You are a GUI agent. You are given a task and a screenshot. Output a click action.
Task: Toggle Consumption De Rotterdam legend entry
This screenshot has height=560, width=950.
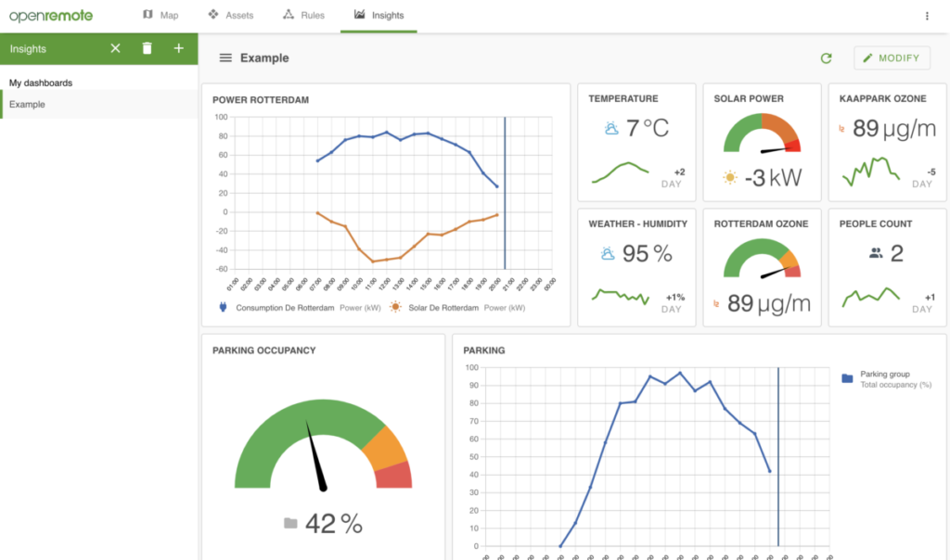coord(278,308)
